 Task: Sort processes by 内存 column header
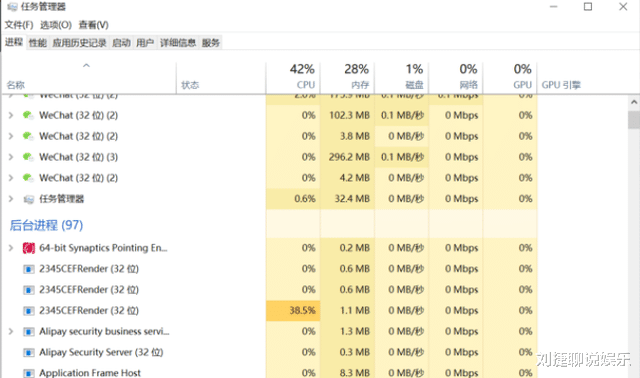[x=347, y=77]
